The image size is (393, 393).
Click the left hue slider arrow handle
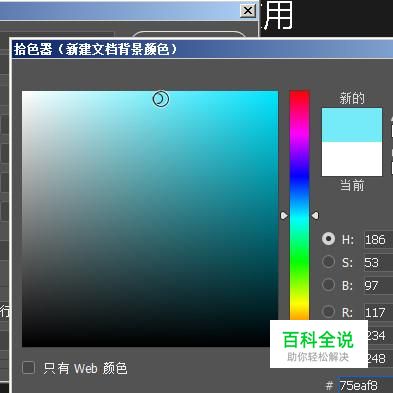point(284,216)
